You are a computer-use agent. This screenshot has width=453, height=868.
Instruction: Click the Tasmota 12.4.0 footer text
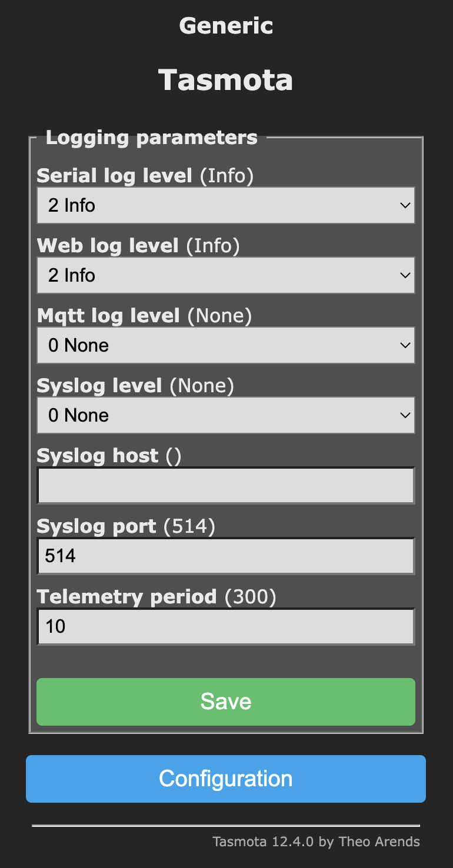(316, 842)
